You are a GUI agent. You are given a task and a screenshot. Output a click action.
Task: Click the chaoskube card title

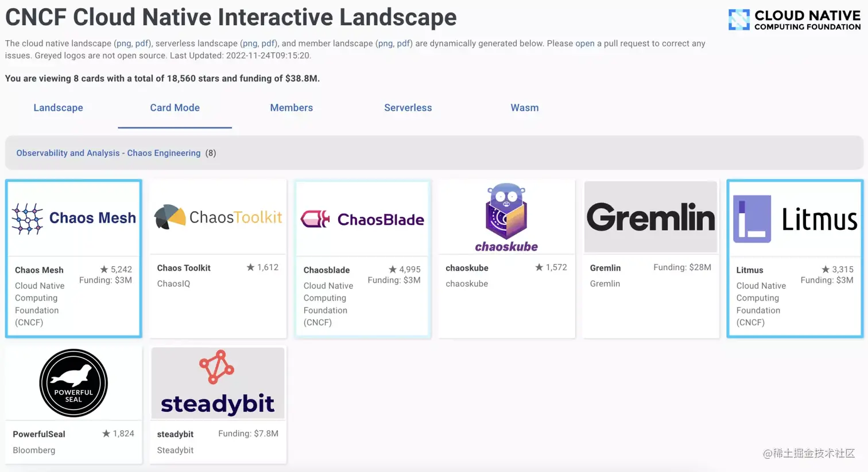click(467, 268)
